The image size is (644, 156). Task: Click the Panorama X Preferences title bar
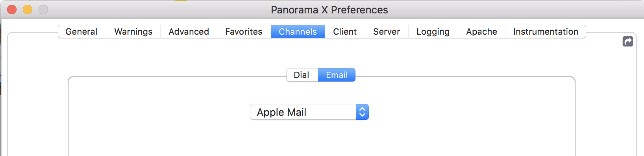(x=329, y=10)
